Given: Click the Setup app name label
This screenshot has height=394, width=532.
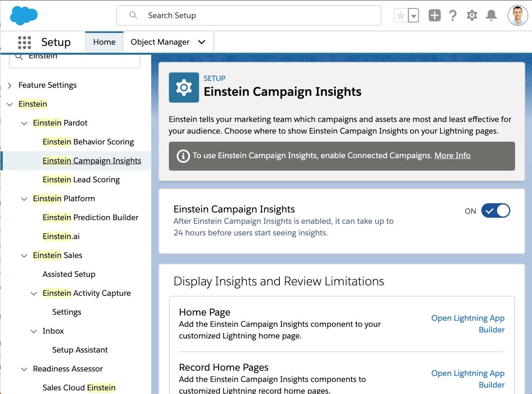Looking at the screenshot, I should 56,42.
